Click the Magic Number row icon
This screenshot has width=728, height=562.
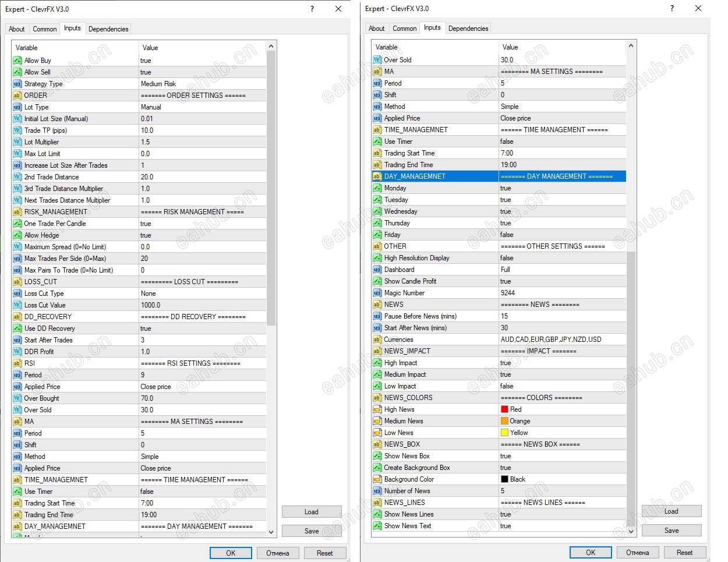[377, 293]
